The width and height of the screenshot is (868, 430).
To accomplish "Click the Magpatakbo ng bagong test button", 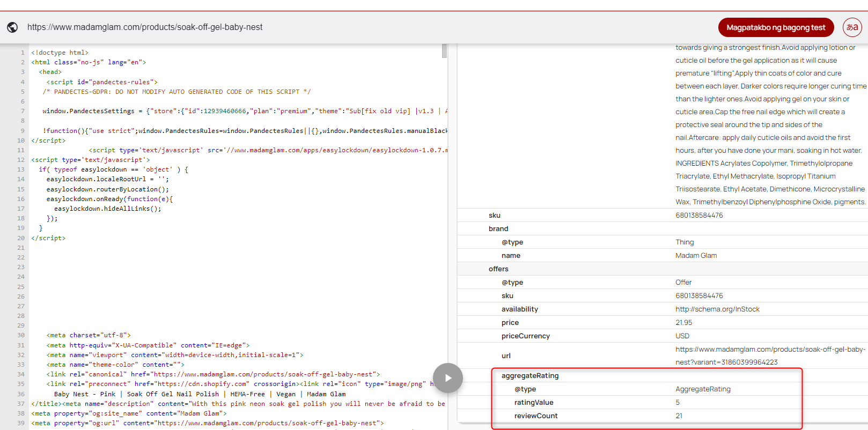I will (776, 27).
